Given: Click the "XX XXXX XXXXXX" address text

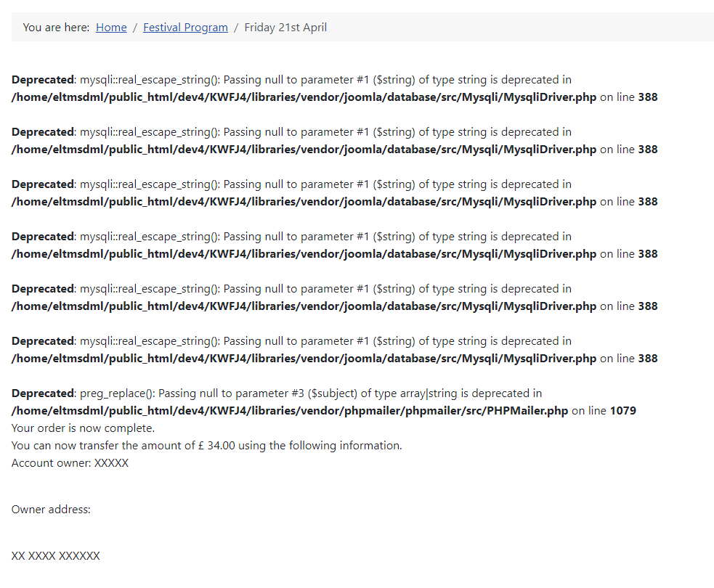Looking at the screenshot, I should click(x=55, y=556).
